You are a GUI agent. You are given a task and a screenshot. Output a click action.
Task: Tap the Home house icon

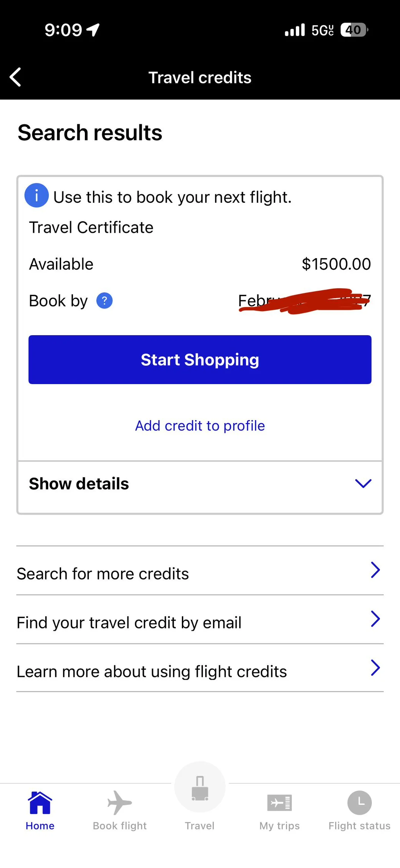(40, 803)
